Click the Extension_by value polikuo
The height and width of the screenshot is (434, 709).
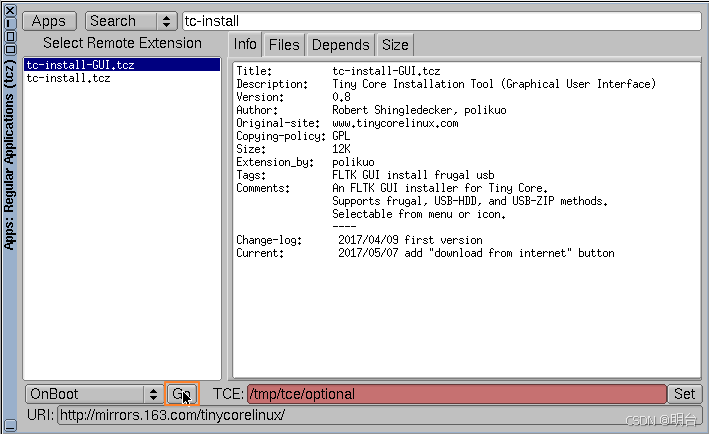click(353, 162)
